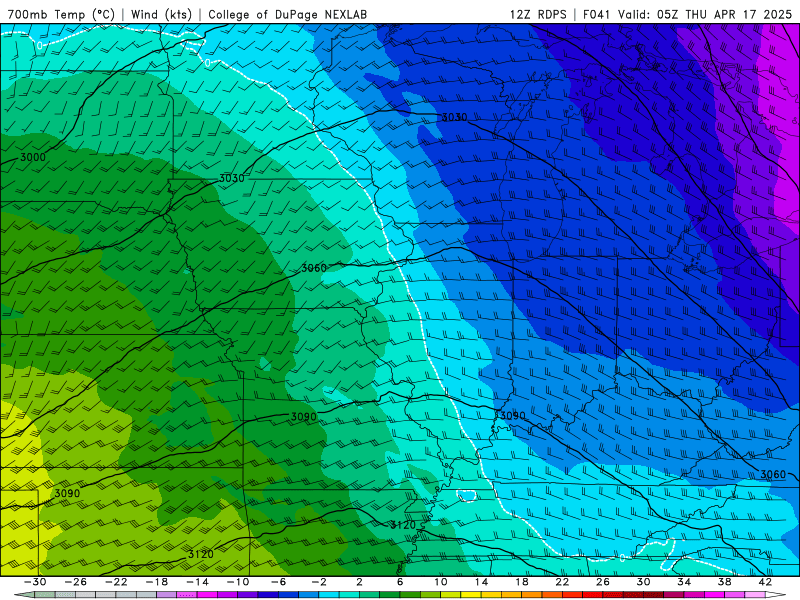Pick the light purple swatch under -18

pos(167,595)
